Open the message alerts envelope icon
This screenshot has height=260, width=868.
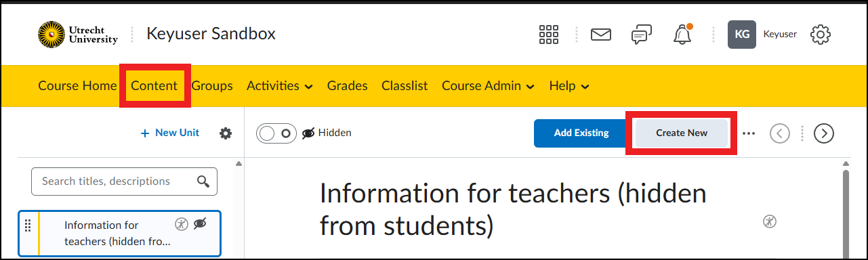point(601,34)
